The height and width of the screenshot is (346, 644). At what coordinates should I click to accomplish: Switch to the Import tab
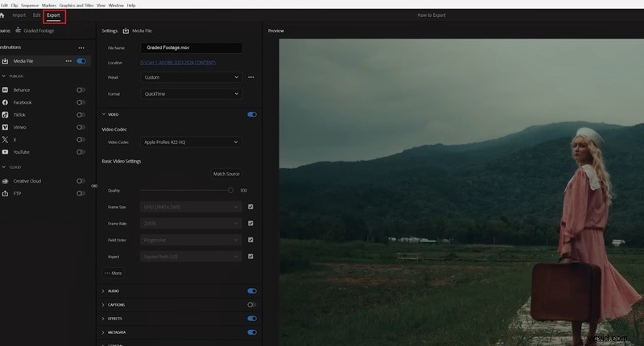(19, 15)
